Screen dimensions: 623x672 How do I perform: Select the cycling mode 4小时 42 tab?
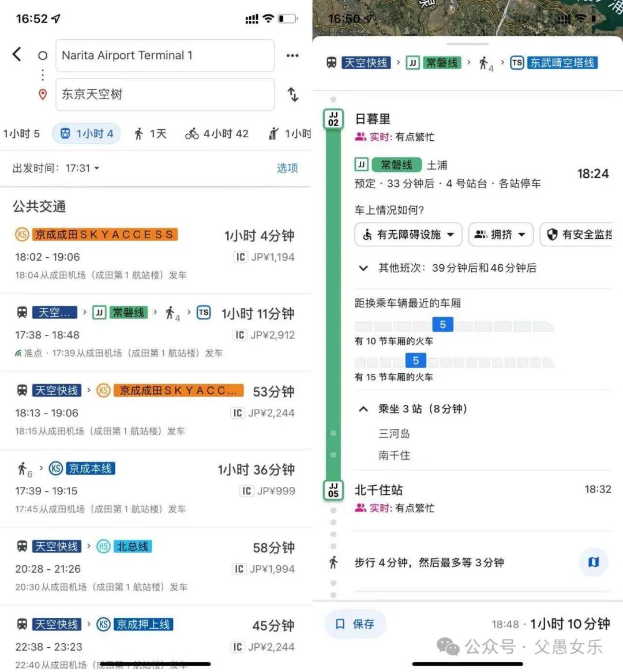217,134
